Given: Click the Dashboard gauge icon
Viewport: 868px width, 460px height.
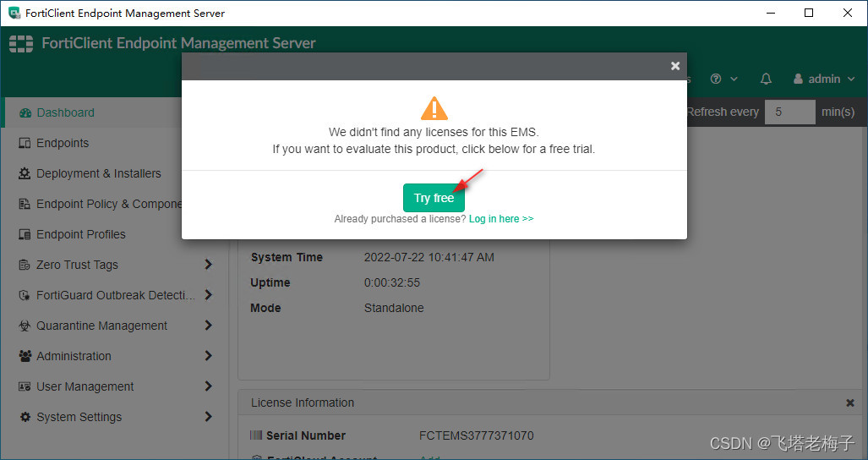Looking at the screenshot, I should [x=25, y=113].
